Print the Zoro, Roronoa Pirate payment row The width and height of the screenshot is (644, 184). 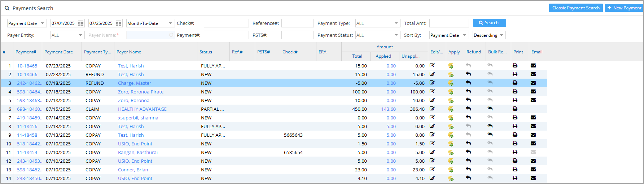click(515, 92)
